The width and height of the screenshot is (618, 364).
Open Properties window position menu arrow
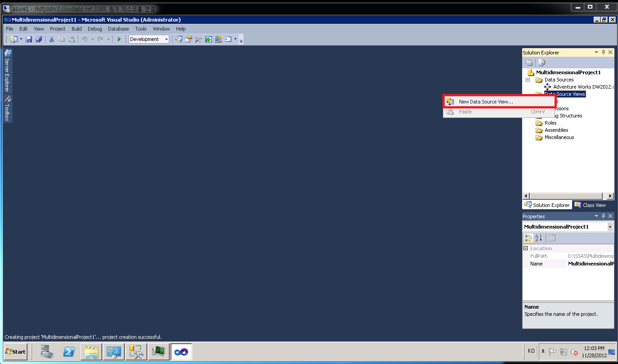[x=596, y=216]
